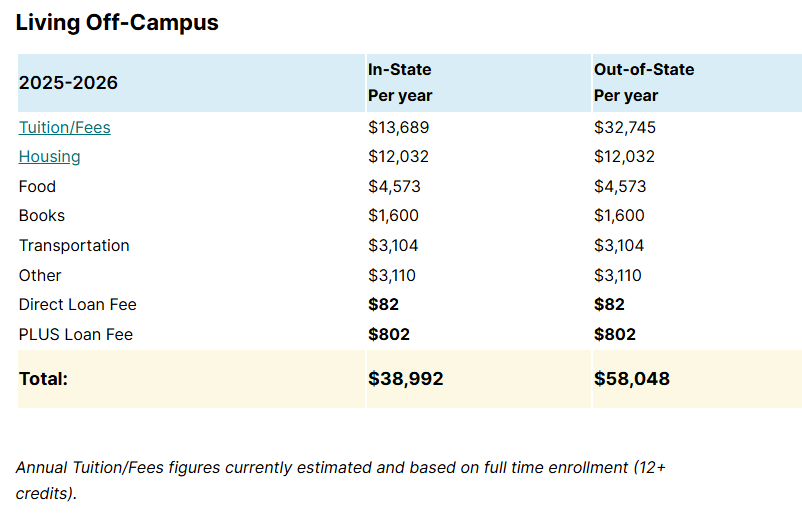Click the Food row label

[x=37, y=187]
